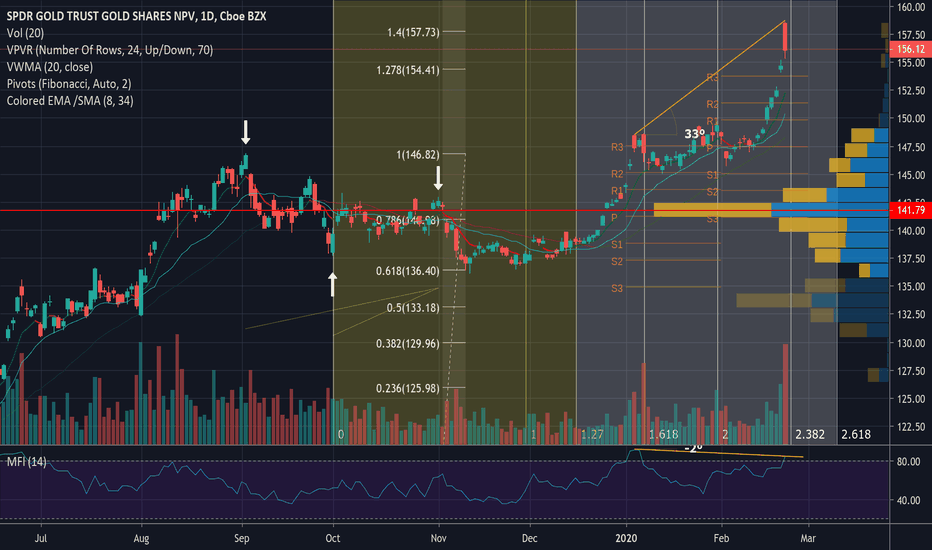Click the Aug date on the time axis
932x550 pixels.
click(x=141, y=538)
